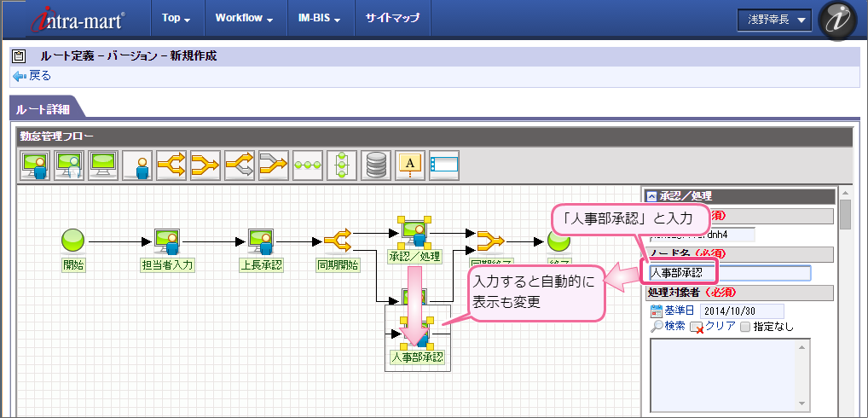Select the text annotation 'A' tool
The width and height of the screenshot is (868, 418).
pos(409,165)
